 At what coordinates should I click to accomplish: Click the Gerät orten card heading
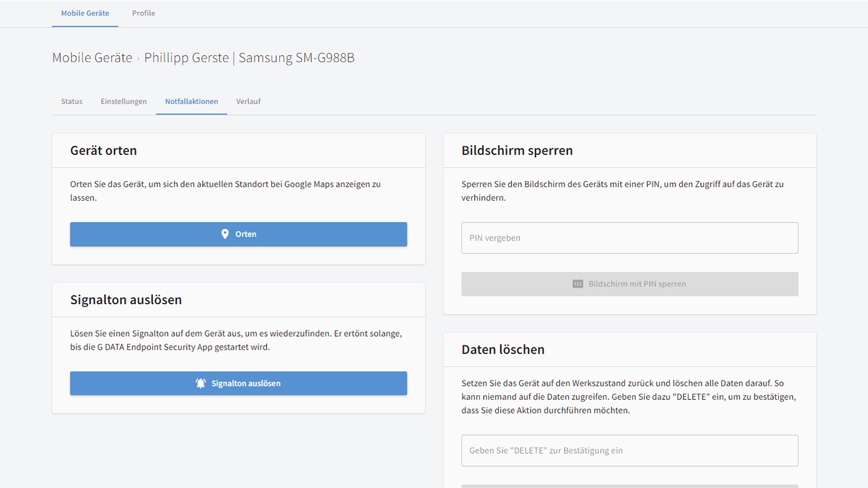(103, 150)
